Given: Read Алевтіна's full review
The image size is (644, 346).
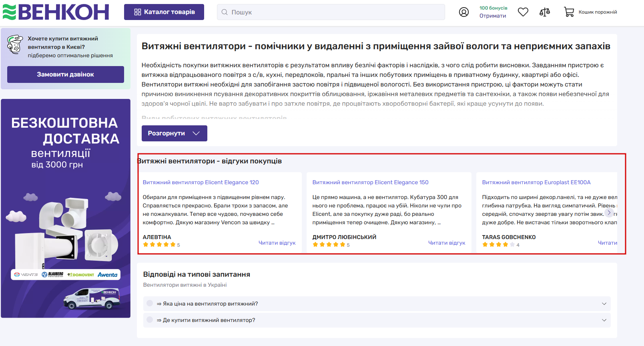Looking at the screenshot, I should (277, 243).
